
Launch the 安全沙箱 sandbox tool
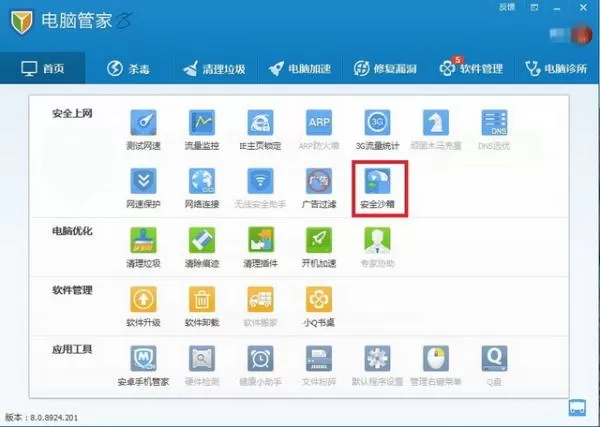pos(377,181)
